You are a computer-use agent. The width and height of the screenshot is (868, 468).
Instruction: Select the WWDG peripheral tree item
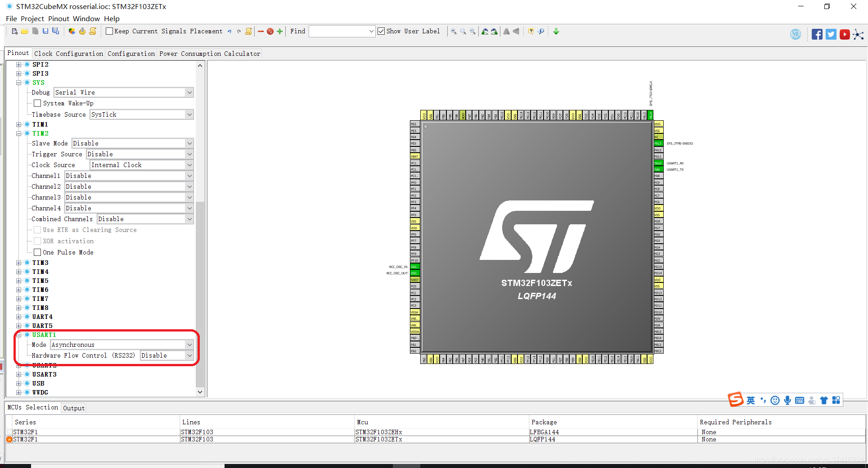40,392
